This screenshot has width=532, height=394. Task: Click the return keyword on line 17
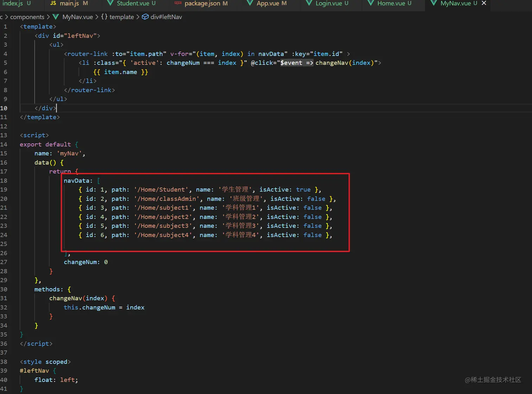click(x=60, y=172)
